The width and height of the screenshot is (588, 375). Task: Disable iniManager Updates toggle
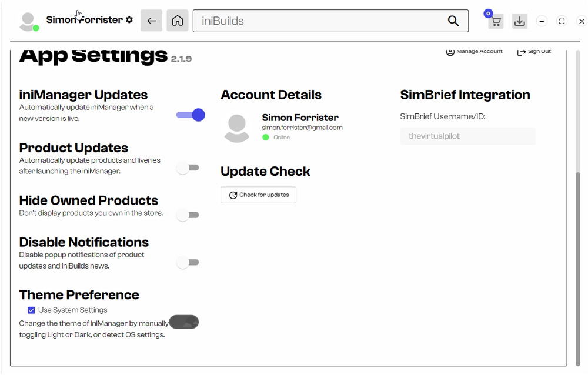(x=190, y=115)
